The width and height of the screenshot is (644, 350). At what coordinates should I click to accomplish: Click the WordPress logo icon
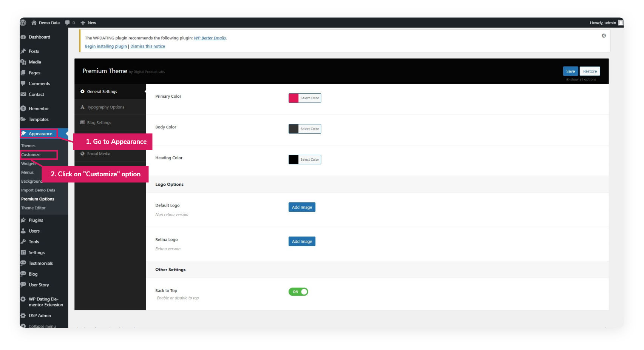(23, 23)
